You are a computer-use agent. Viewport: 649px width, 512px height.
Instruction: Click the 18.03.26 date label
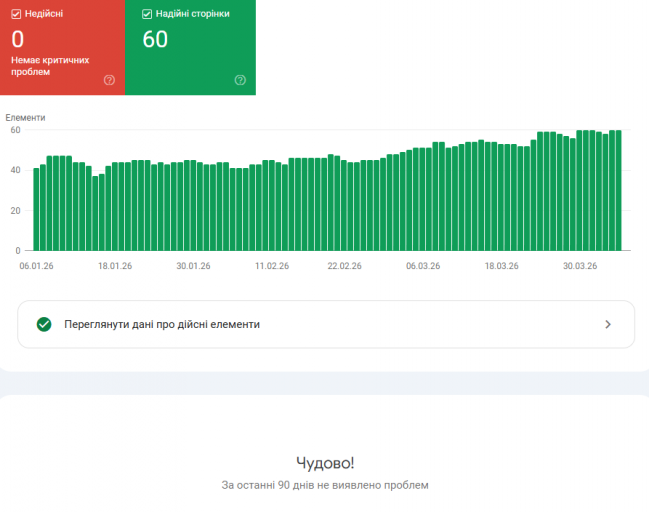pos(502,266)
